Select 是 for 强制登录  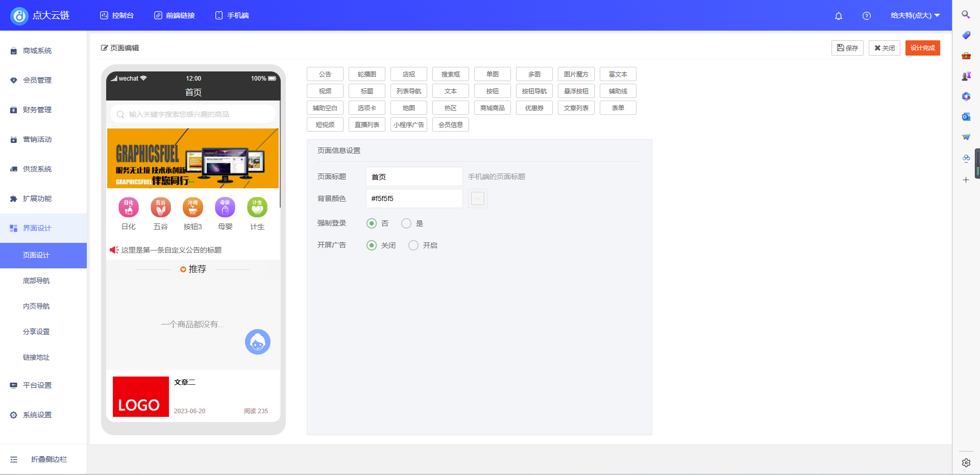click(406, 223)
